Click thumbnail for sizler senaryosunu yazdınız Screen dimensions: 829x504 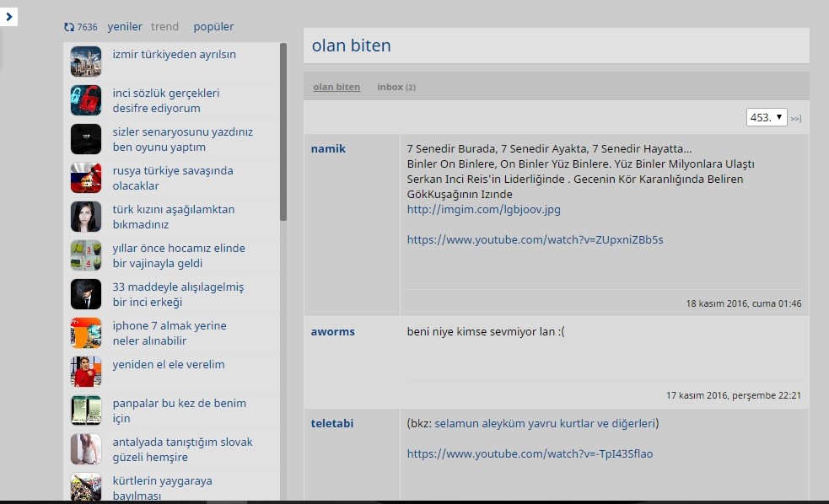pyautogui.click(x=86, y=139)
